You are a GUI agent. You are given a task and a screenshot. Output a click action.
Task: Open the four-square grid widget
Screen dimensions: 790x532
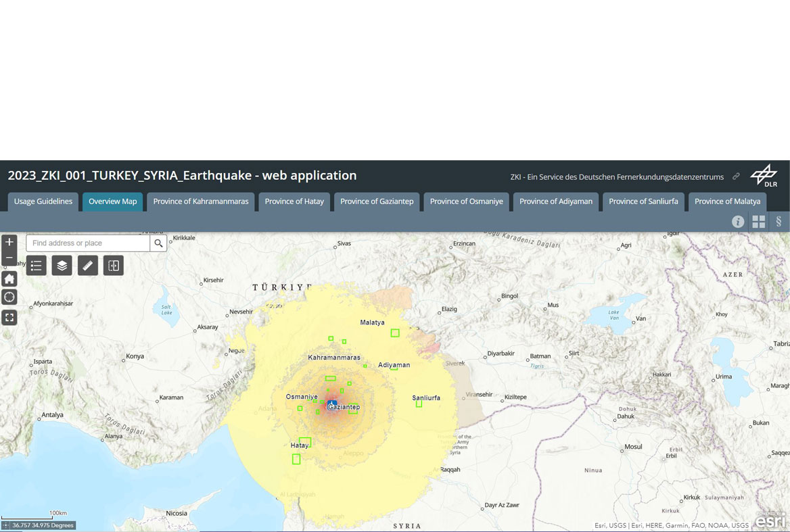(759, 222)
